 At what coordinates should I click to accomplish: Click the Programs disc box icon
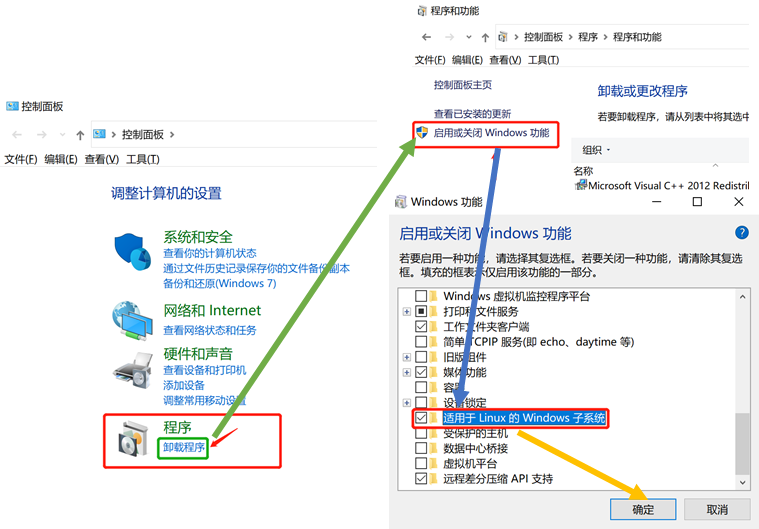(133, 439)
